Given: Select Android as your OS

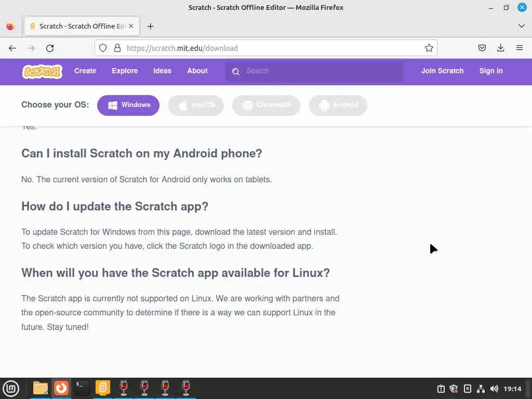Looking at the screenshot, I should 338,105.
